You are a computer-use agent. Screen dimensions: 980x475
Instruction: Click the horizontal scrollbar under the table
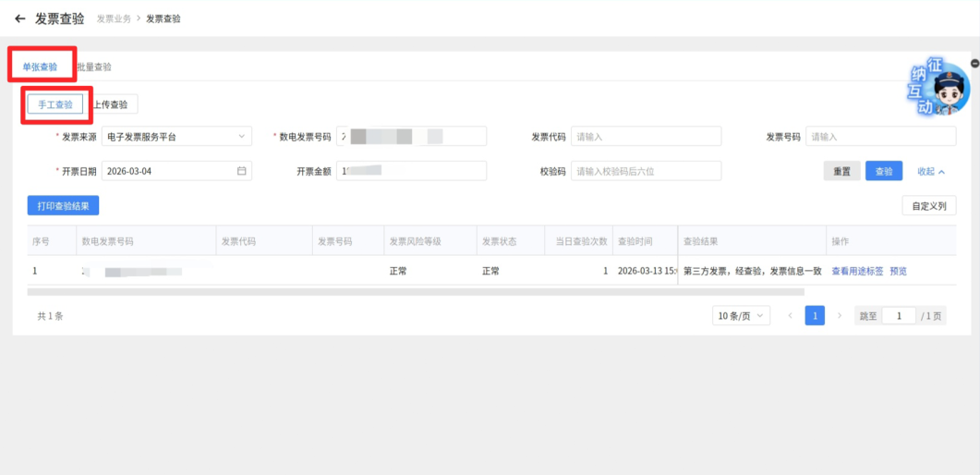[x=416, y=291]
